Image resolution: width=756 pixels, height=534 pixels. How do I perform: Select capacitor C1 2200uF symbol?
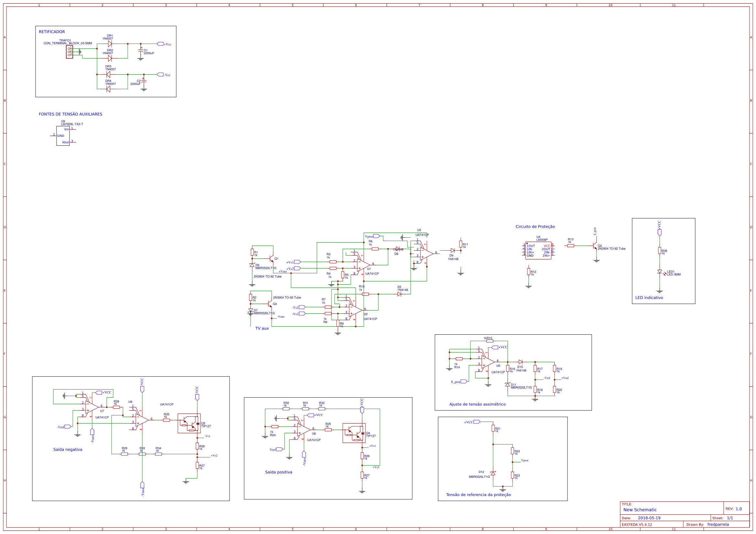141,51
